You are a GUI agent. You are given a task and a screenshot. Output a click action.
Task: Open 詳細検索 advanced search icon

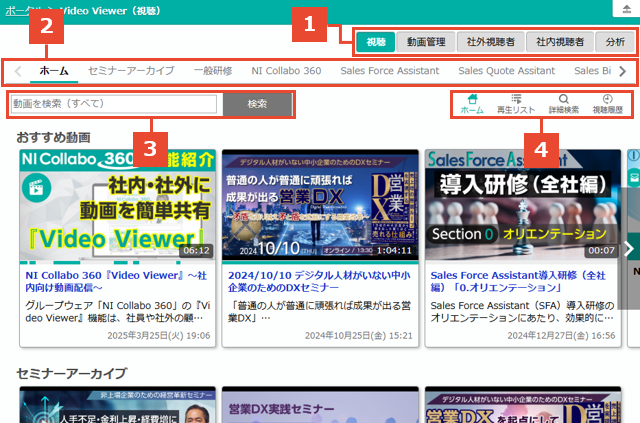564,104
